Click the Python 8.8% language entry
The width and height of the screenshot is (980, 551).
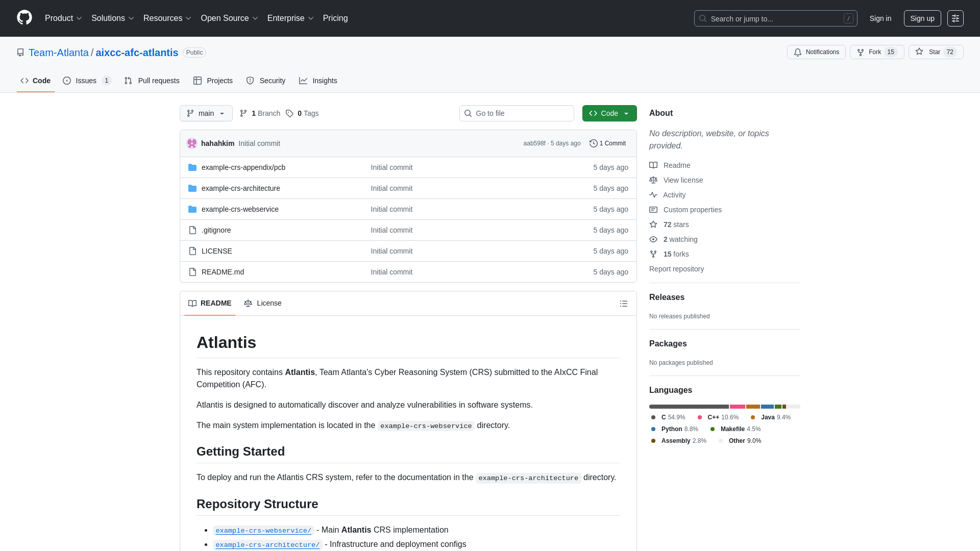coord(674,429)
